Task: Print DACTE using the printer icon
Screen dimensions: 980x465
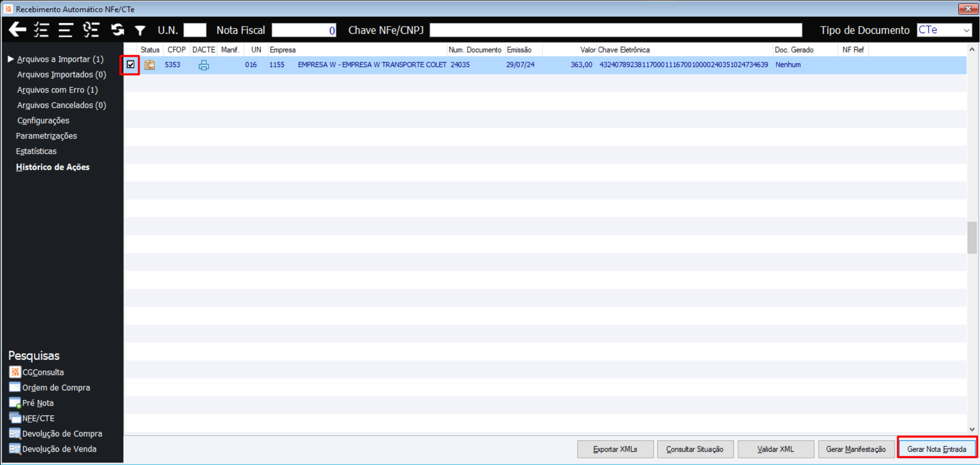Action: click(x=204, y=65)
